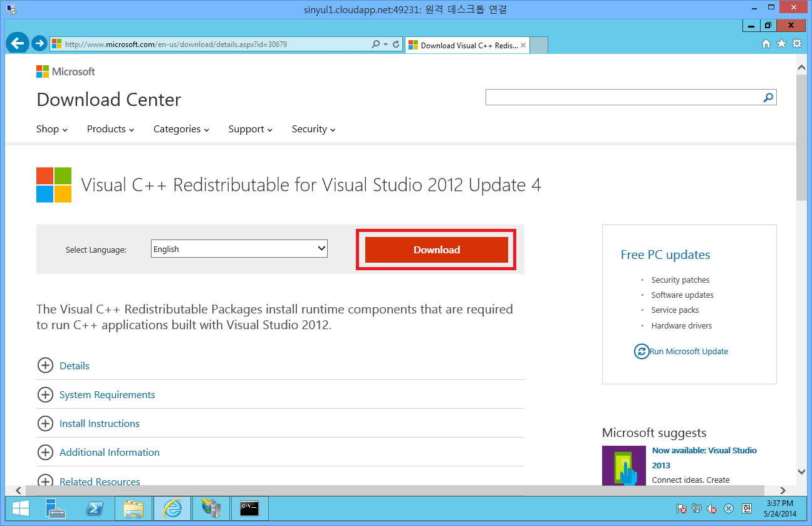Click inside the Download Center search box

click(623, 97)
